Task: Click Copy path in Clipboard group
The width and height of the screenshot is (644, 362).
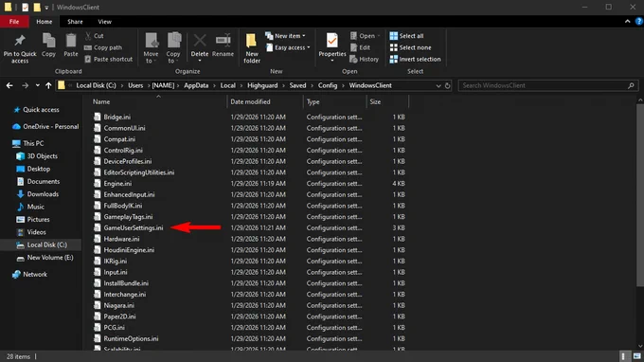Action: pos(103,47)
